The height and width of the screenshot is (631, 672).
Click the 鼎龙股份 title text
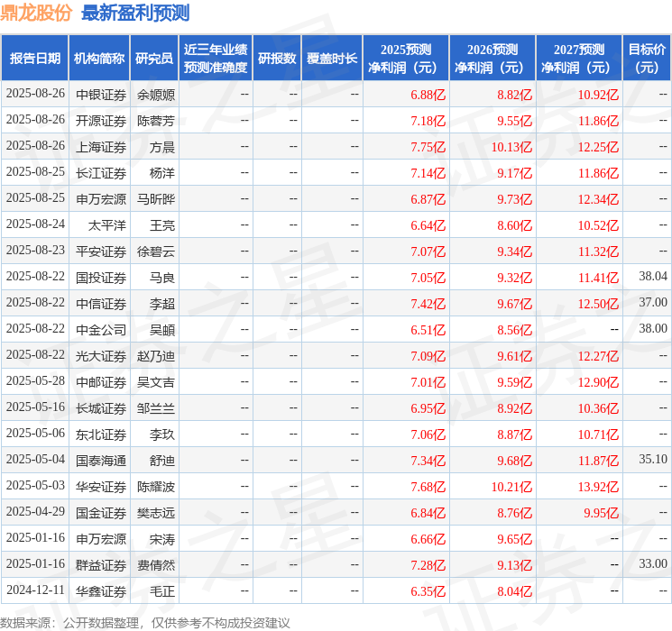coord(36,13)
